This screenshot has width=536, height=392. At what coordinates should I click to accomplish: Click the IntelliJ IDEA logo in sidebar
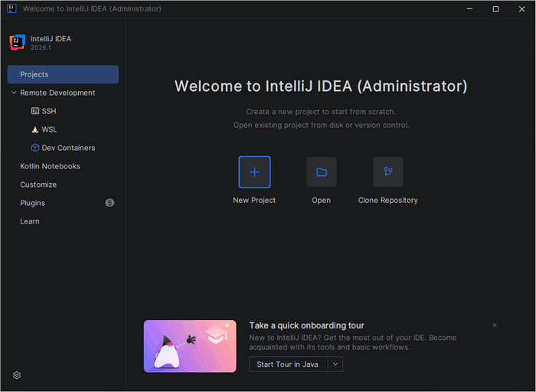[17, 42]
